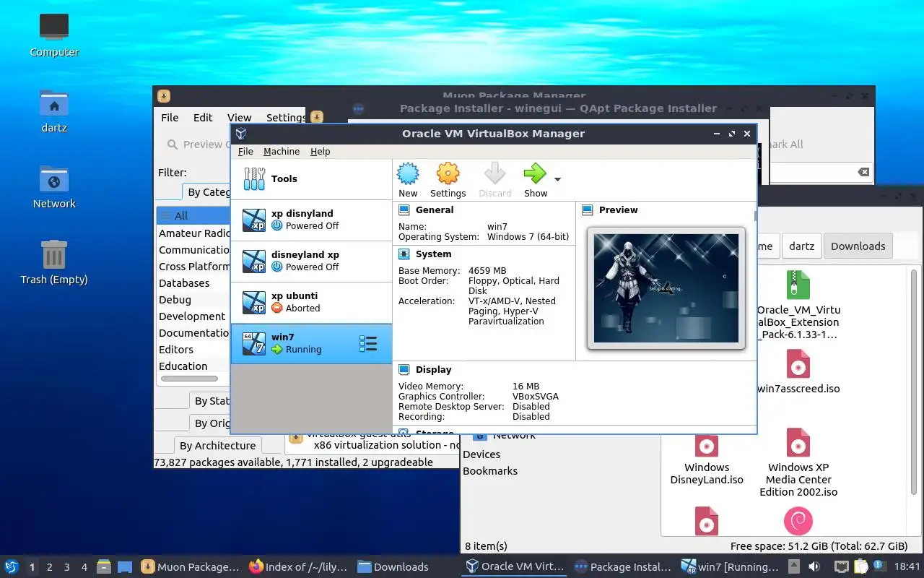Click the Display section icon
924x578 pixels.
(x=404, y=370)
